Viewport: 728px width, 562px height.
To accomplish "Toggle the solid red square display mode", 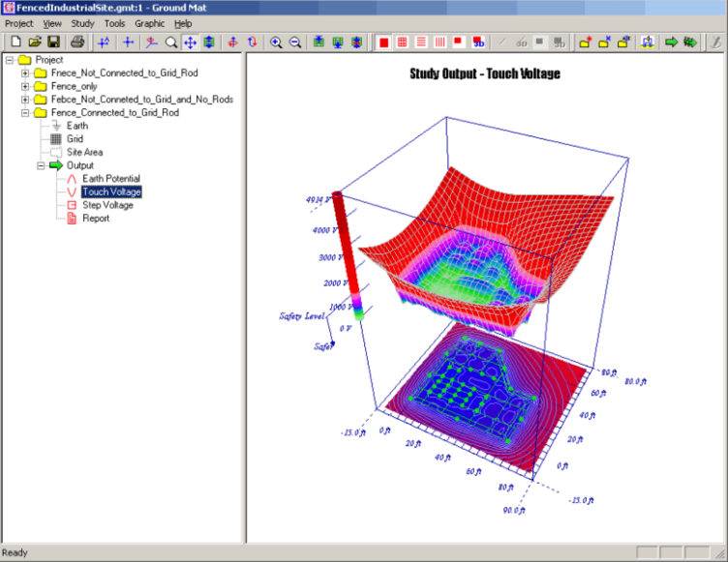I will tap(384, 43).
